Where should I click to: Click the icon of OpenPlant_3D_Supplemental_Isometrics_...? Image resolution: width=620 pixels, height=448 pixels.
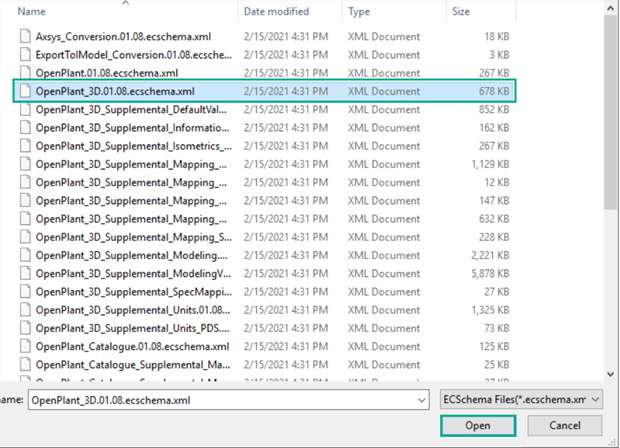coord(25,146)
